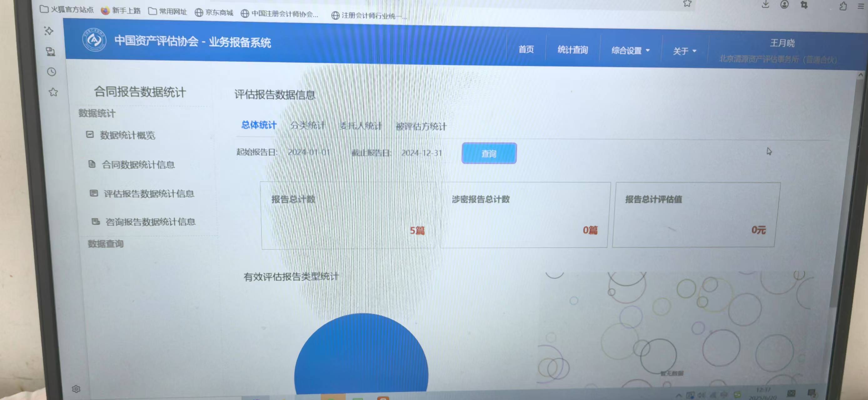Click the Firefox downloads arrow icon
Screen dimensions: 868x400
pyautogui.click(x=765, y=4)
